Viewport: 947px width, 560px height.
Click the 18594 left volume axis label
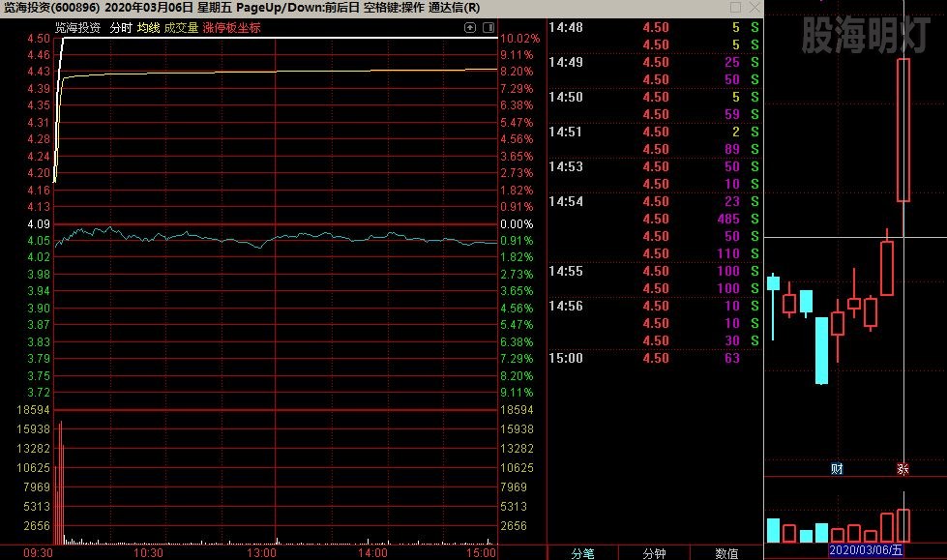coord(33,410)
